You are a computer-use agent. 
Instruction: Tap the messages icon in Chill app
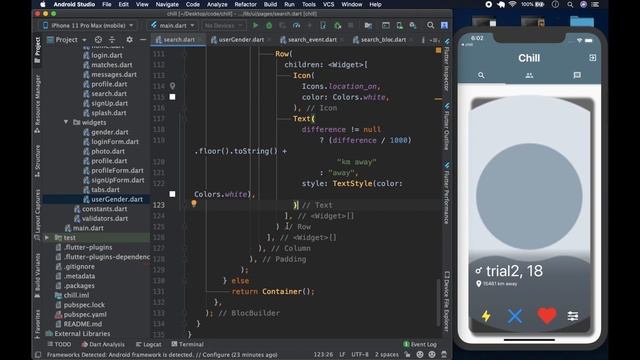pyautogui.click(x=577, y=76)
